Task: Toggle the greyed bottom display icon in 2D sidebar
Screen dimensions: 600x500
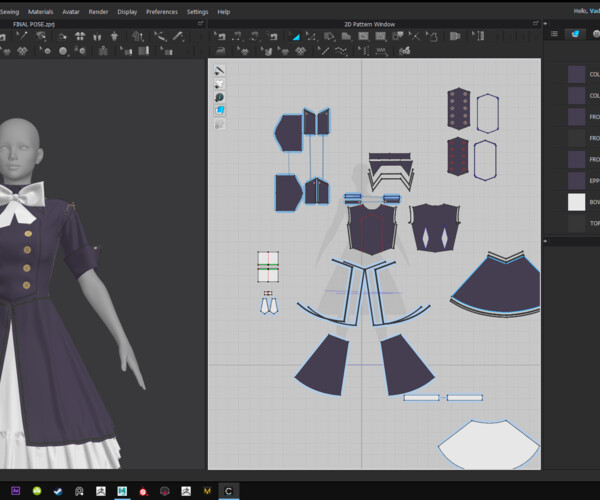Action: 219,124
